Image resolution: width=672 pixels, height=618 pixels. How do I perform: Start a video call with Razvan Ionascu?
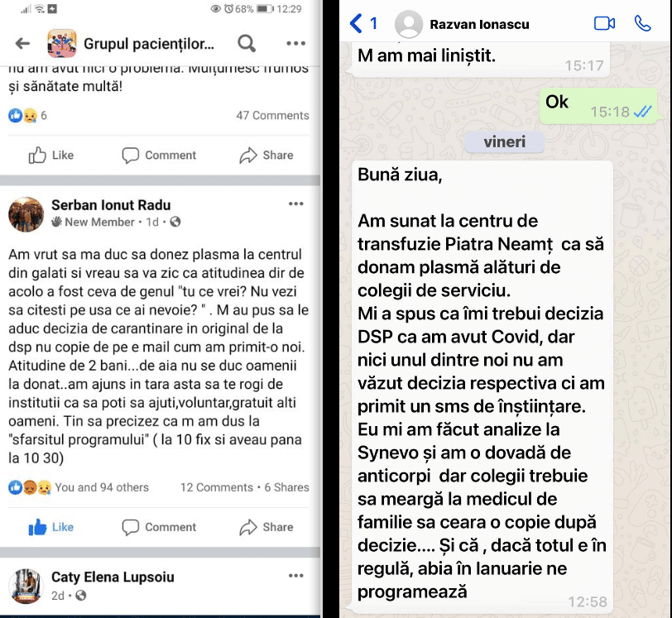click(604, 23)
